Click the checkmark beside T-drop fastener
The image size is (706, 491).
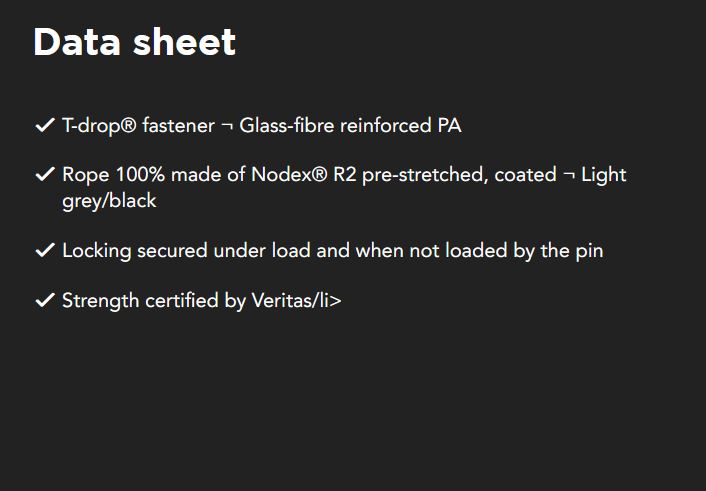[44, 126]
